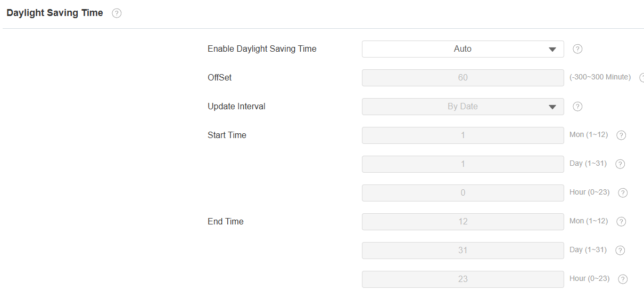The image size is (644, 298).
Task: Click the arrow on the Auto dropdown
Action: 552,50
